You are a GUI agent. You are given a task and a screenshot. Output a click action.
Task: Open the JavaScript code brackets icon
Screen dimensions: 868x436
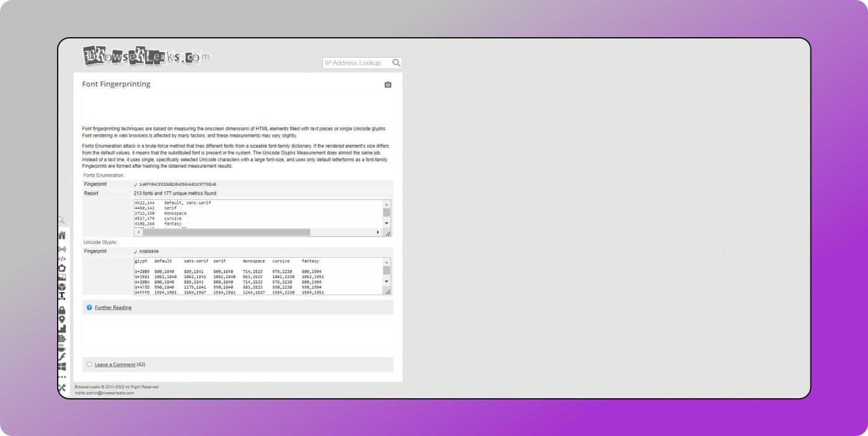(x=62, y=259)
